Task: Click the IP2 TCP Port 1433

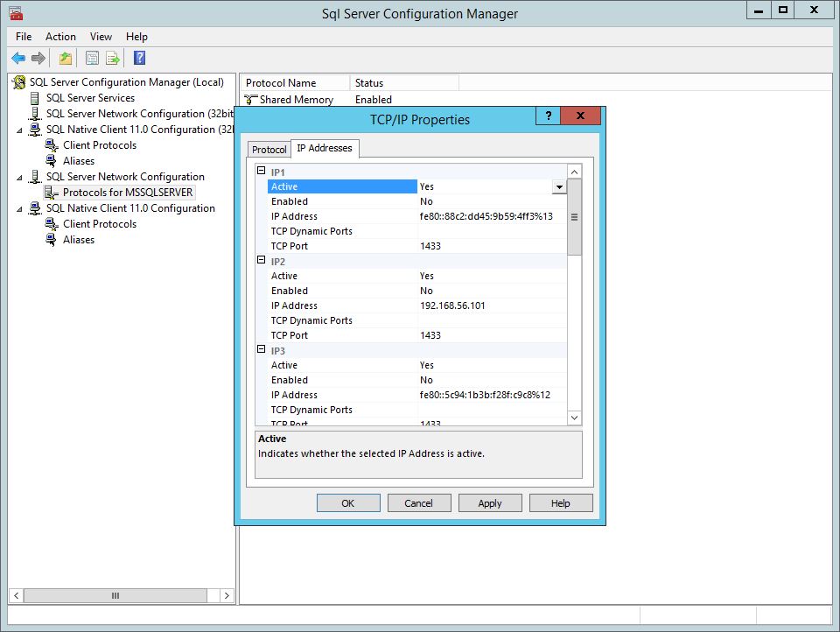Action: click(x=492, y=335)
